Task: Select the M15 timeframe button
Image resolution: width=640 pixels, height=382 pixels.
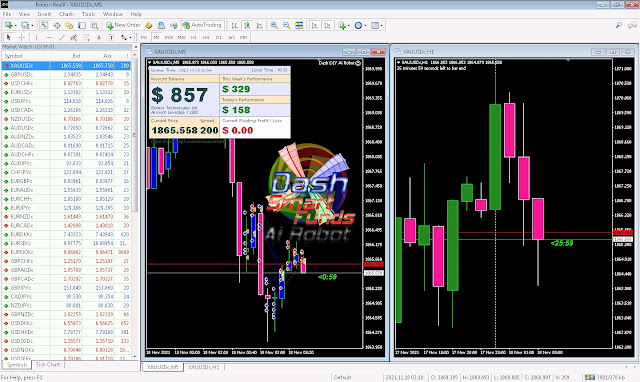Action: (x=169, y=38)
